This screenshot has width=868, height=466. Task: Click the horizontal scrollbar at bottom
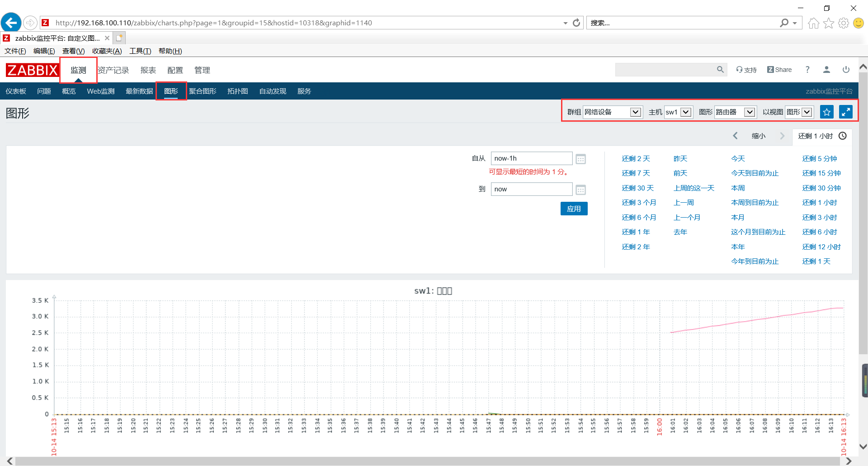(427, 461)
